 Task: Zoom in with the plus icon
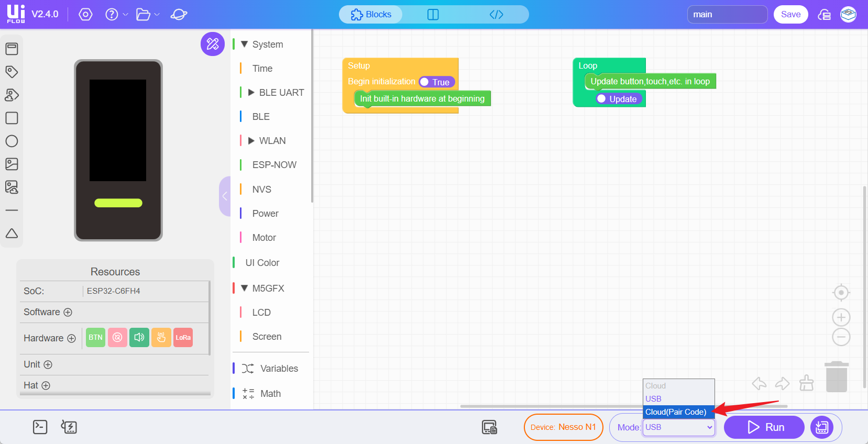(x=841, y=317)
